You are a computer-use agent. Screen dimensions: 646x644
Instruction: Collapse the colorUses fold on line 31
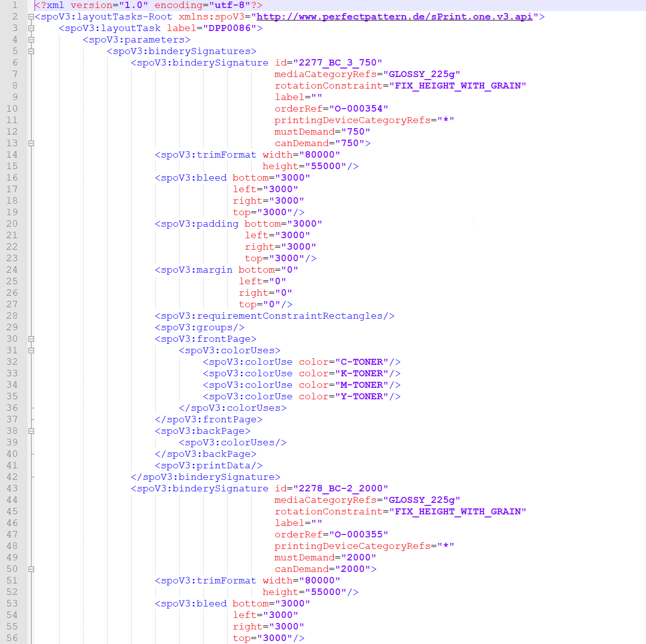31,350
